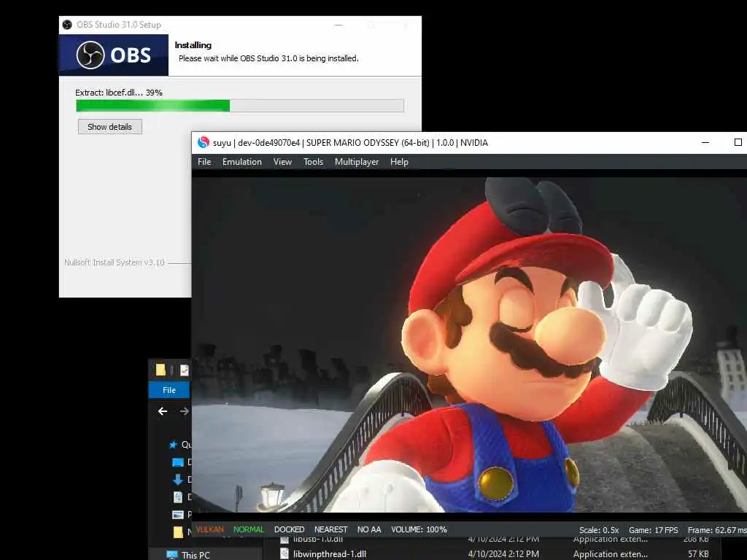747x560 pixels.
Task: Toggle the NORMAL GPU accuracy status button
Action: (x=248, y=529)
